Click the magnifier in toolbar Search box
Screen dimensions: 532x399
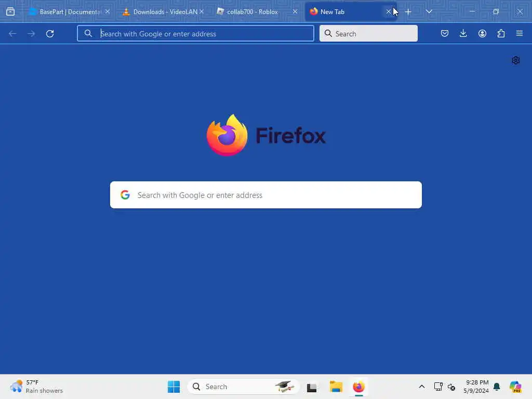328,33
